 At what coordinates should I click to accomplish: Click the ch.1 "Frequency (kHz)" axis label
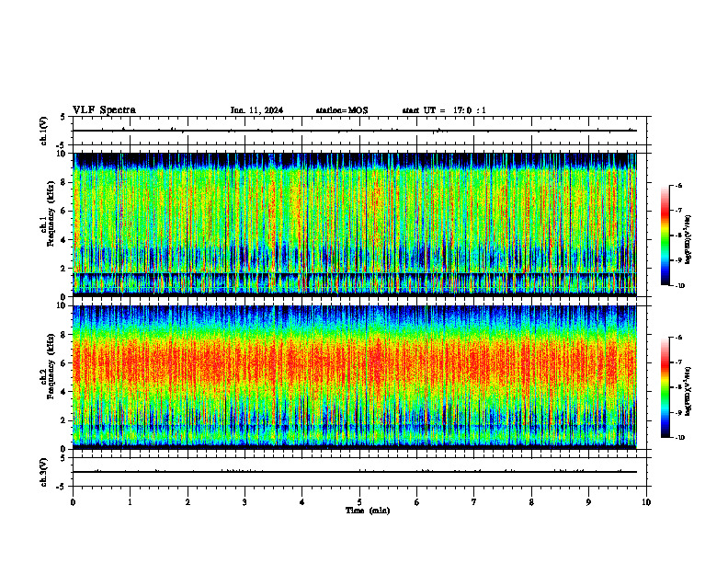(x=51, y=213)
